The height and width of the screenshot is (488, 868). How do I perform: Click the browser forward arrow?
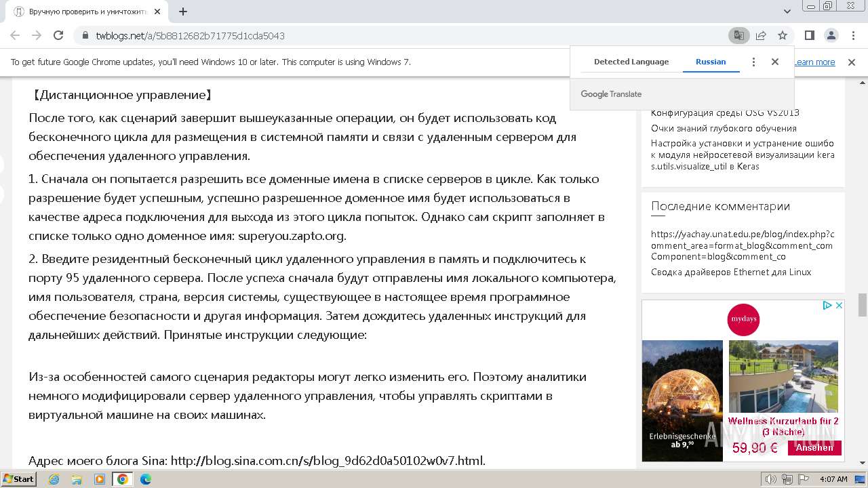[x=37, y=35]
